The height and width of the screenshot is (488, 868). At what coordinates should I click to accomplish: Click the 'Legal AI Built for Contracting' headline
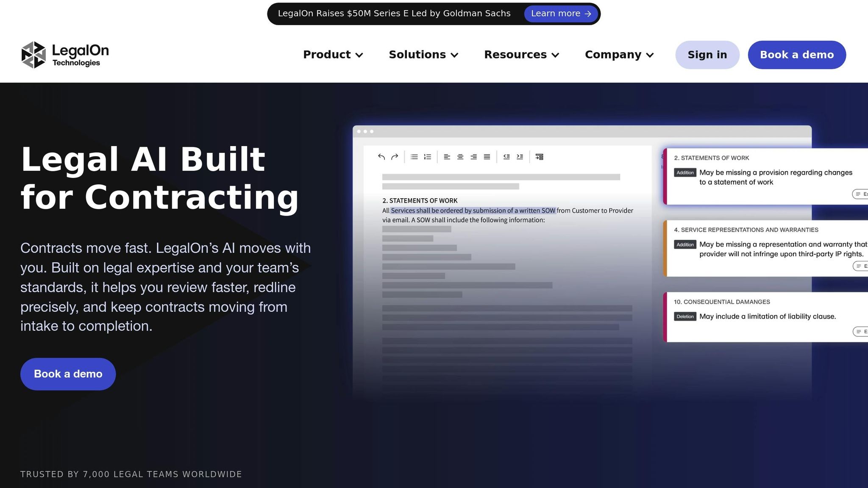tap(160, 178)
